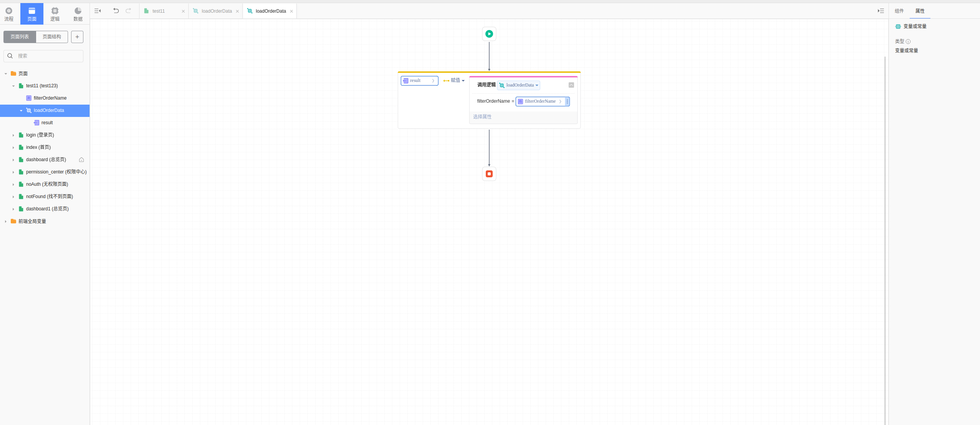
Task: Click the 赋值 assign arrow icon
Action: (x=446, y=81)
